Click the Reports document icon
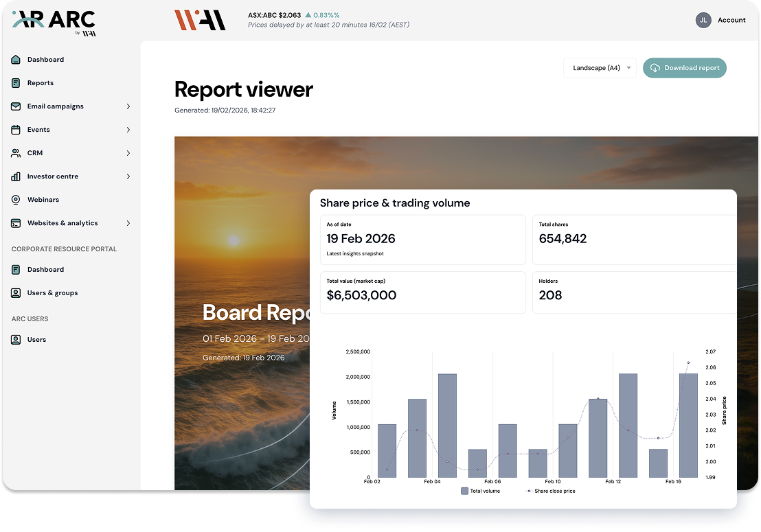 click(16, 83)
